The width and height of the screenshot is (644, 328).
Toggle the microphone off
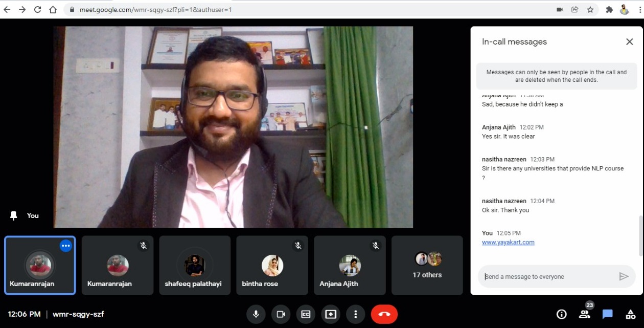pyautogui.click(x=256, y=314)
